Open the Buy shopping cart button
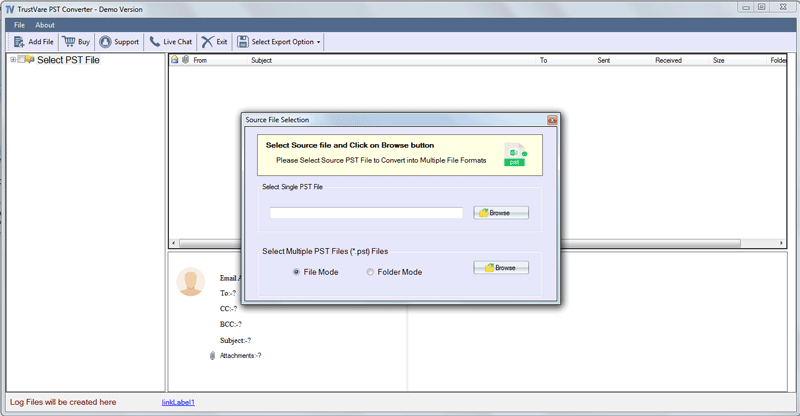The image size is (800, 416). 77,42
